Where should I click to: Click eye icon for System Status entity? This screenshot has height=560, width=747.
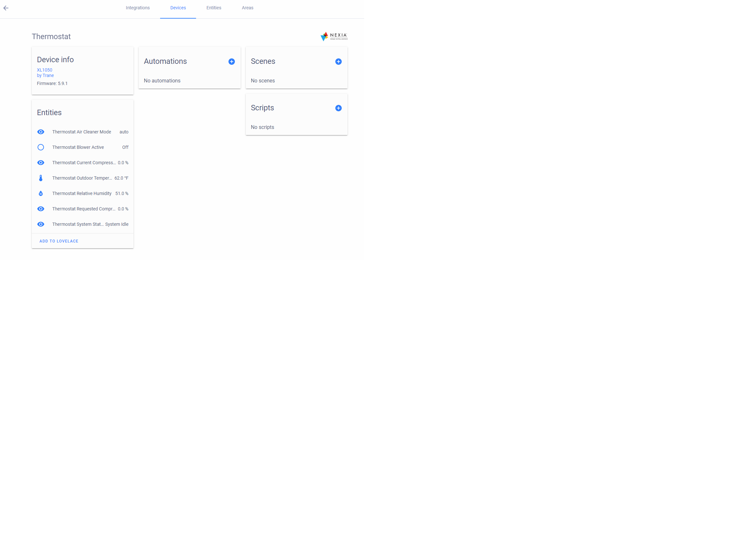click(40, 224)
